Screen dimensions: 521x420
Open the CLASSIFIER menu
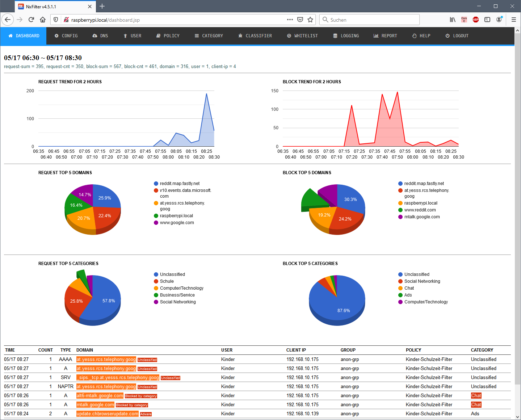[255, 36]
